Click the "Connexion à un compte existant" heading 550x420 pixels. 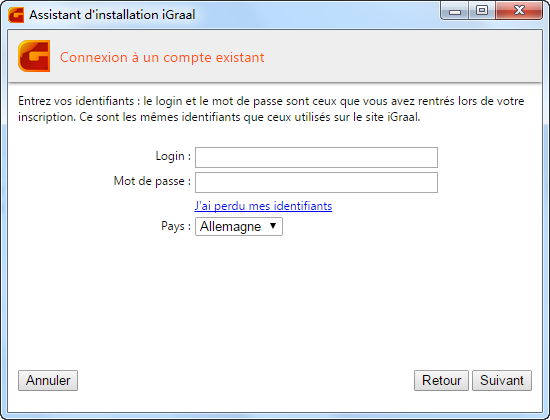[x=162, y=57]
